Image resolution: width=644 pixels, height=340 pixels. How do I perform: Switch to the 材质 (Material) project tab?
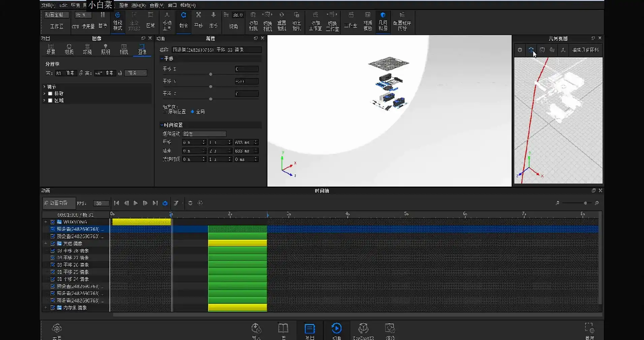69,49
